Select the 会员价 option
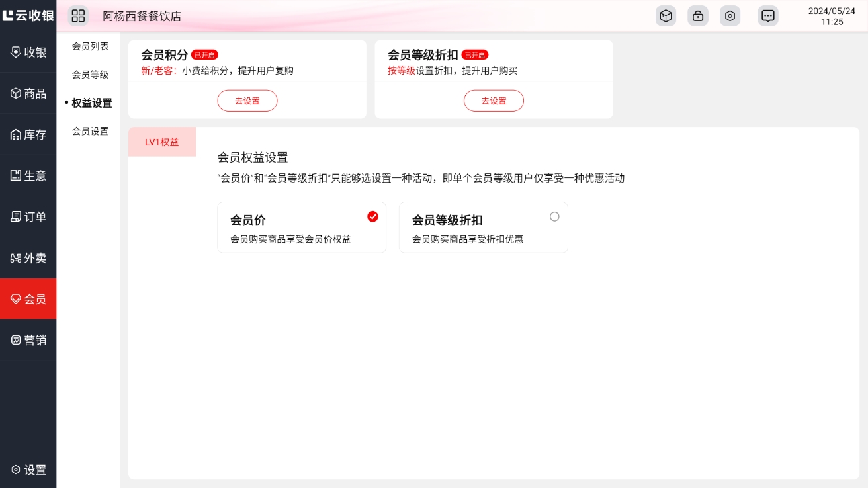The height and width of the screenshot is (488, 868). (301, 227)
